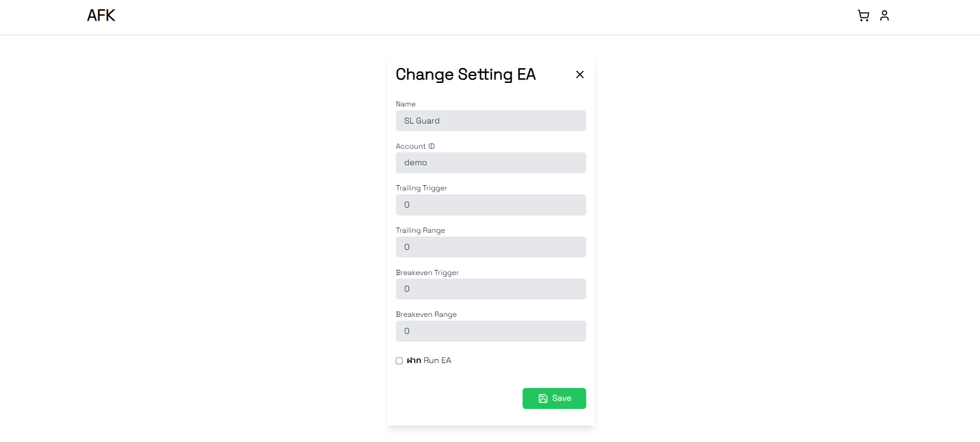The image size is (980, 442).
Task: Select the Trailing Trigger input box
Action: point(491,205)
